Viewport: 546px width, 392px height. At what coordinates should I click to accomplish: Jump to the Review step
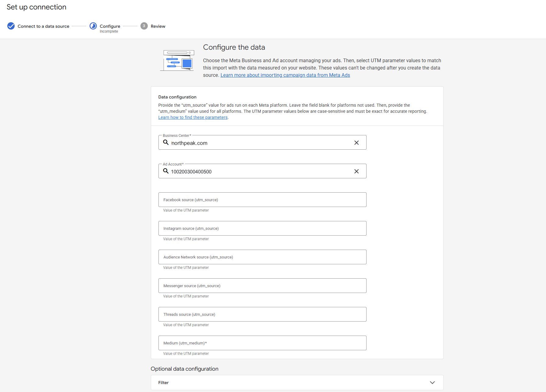(158, 26)
